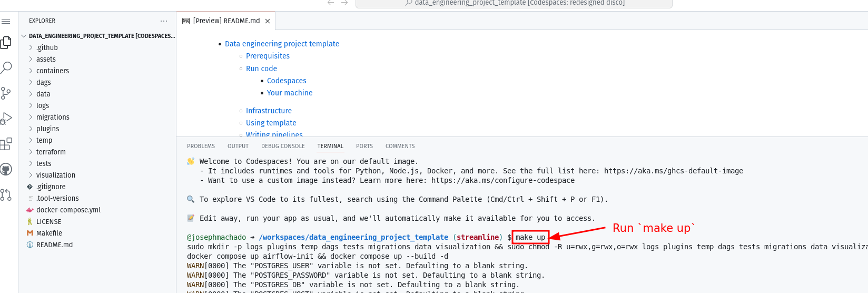This screenshot has width=868, height=293.
Task: Open the Extensions view
Action: coord(6,144)
